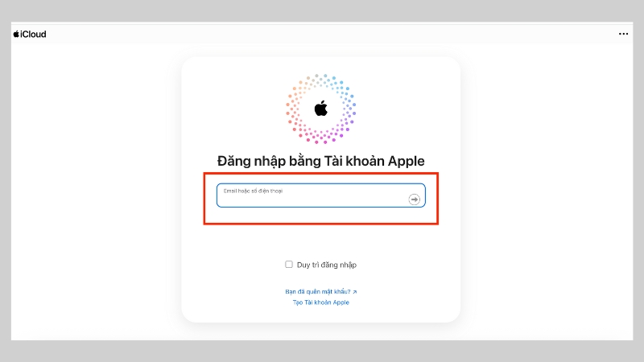644x362 pixels.
Task: Expand the ellipsis menu at top right
Action: [x=623, y=34]
